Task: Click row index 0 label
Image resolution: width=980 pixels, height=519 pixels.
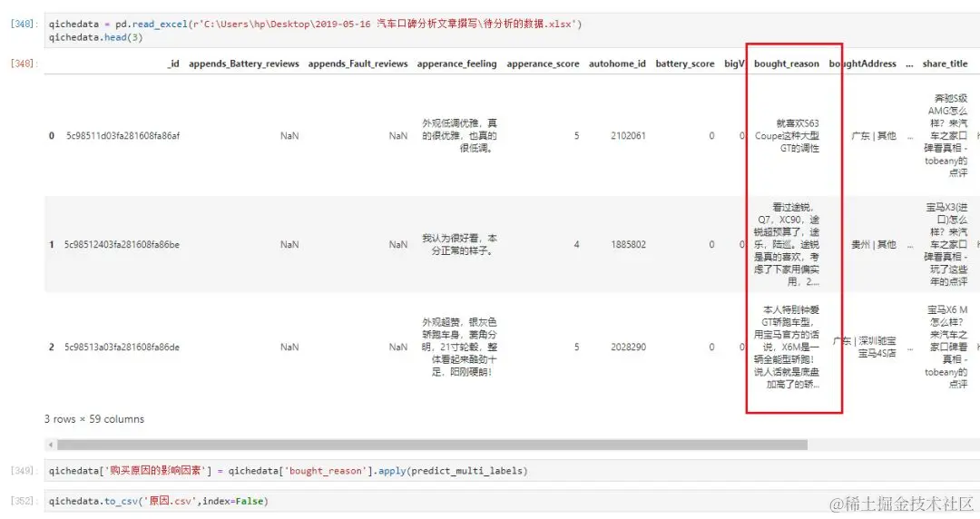Action: coord(51,136)
